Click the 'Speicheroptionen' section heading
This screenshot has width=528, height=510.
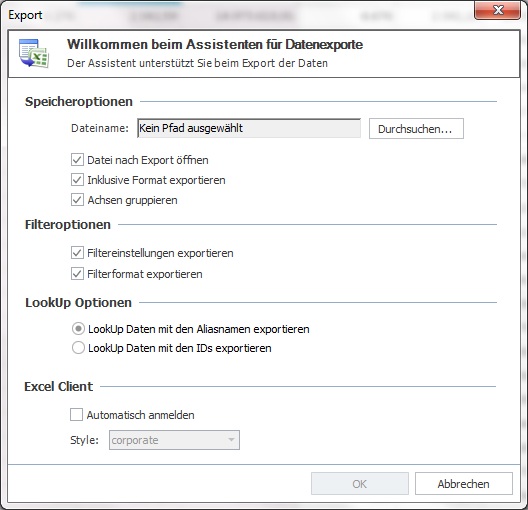(79, 101)
